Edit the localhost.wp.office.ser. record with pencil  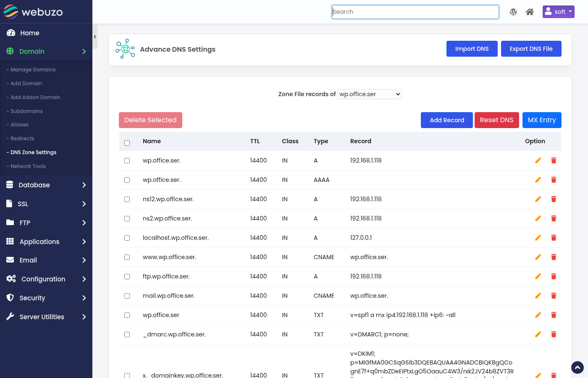pos(538,238)
